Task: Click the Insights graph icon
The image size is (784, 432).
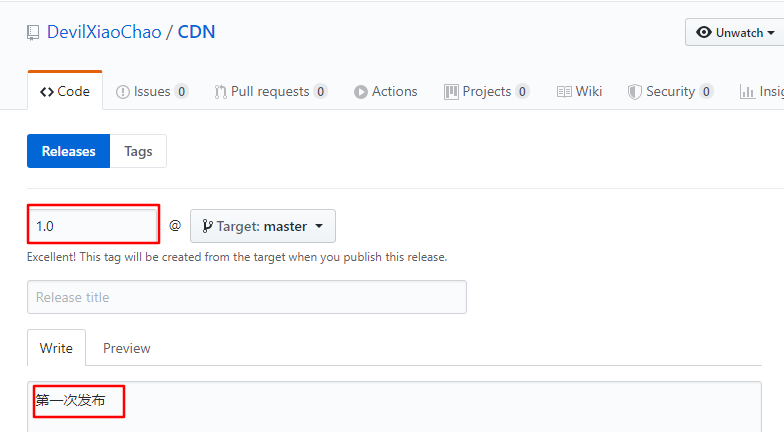Action: pos(747,92)
